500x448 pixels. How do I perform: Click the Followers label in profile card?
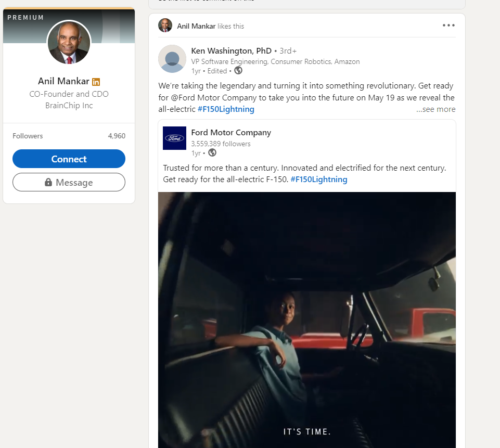pyautogui.click(x=28, y=136)
